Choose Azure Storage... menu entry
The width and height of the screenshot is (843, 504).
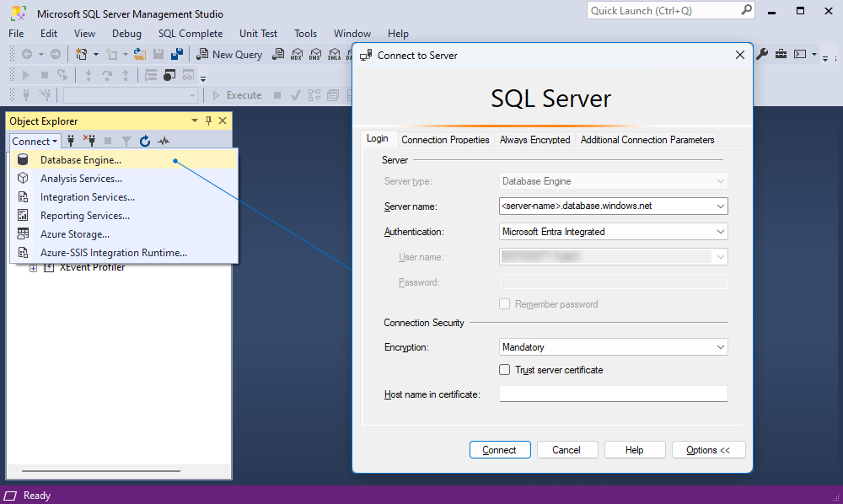[124, 234]
